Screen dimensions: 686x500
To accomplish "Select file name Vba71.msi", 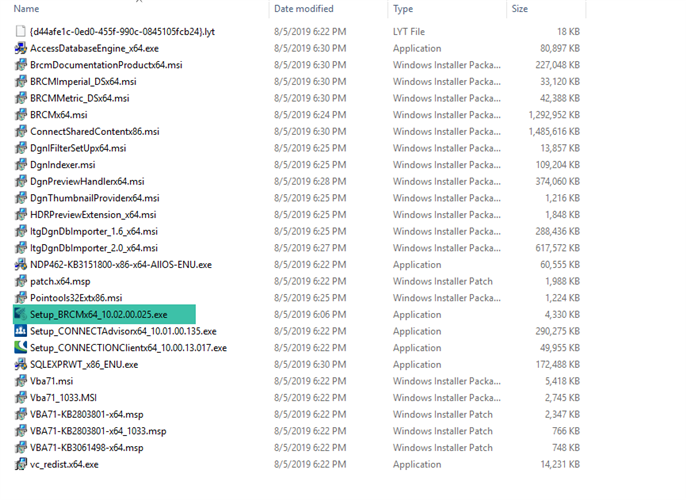I will click(51, 381).
